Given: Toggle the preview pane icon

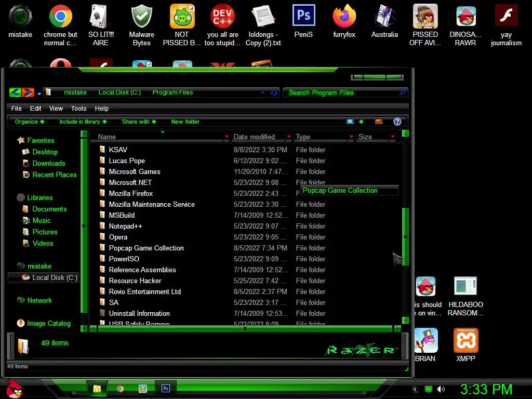Looking at the screenshot, I should (379, 122).
